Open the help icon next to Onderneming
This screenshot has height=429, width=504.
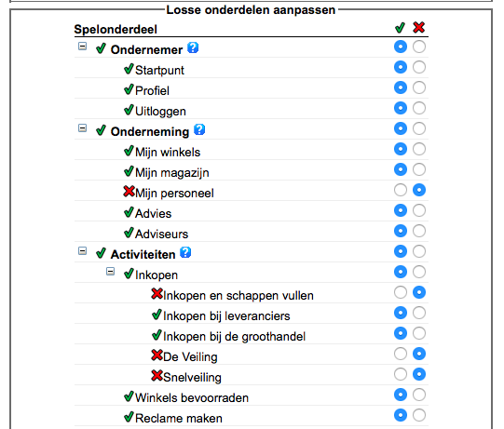(199, 129)
